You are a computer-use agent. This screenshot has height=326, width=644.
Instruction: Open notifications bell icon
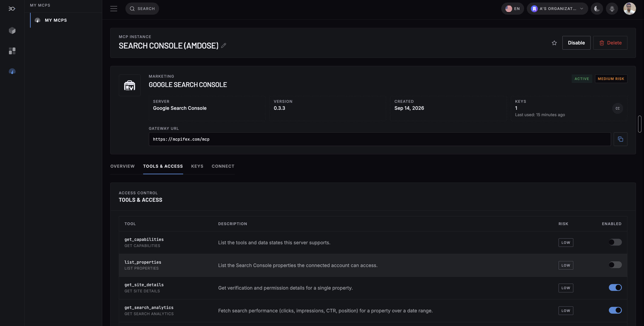(x=612, y=9)
